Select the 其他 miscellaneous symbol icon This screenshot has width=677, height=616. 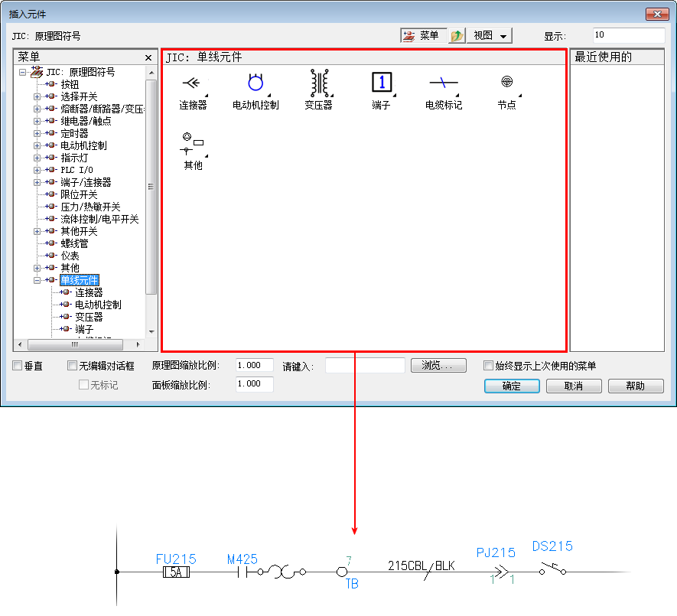pyautogui.click(x=193, y=144)
